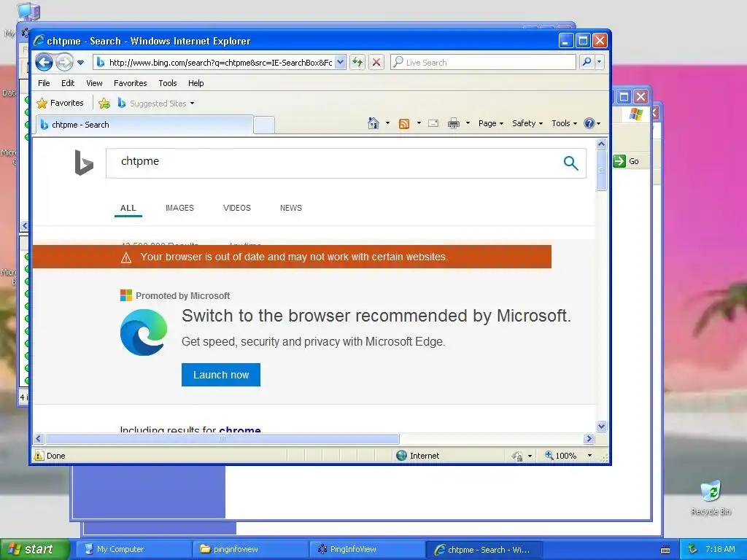Click the Read Mail envelope icon
Screen dimensions: 747x560
433,123
